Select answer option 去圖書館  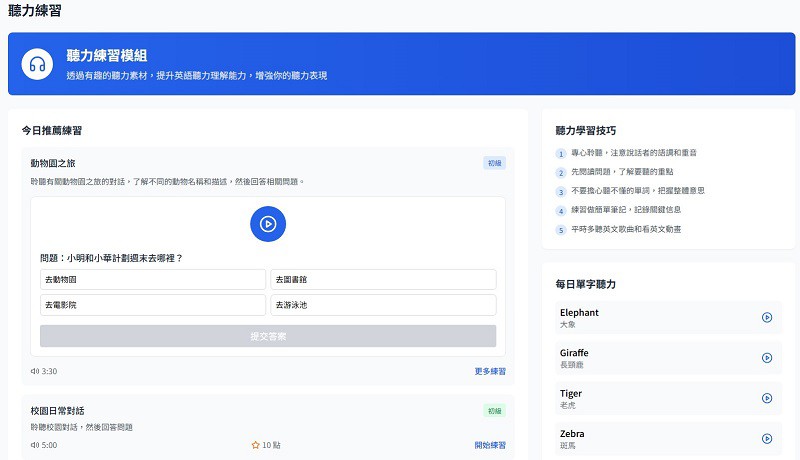(x=383, y=279)
